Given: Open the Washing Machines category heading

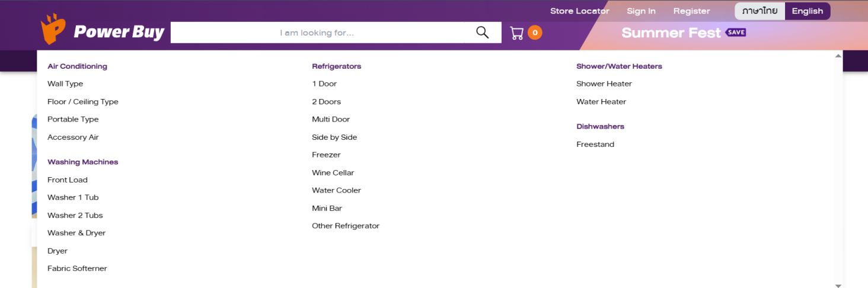Looking at the screenshot, I should [x=82, y=162].
